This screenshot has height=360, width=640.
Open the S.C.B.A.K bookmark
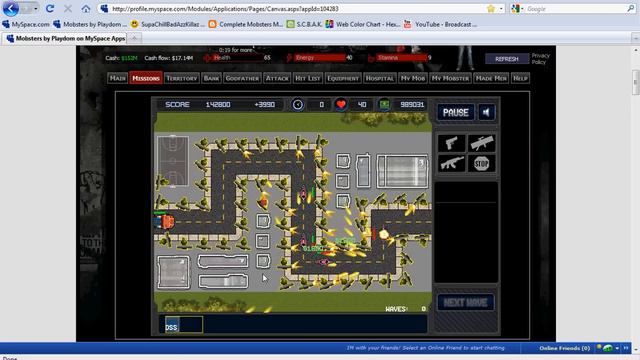point(304,24)
